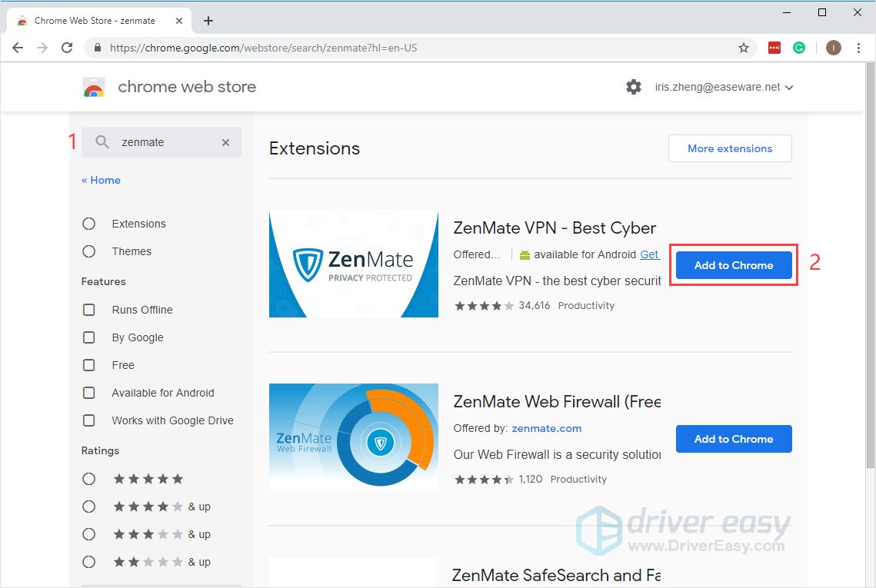The width and height of the screenshot is (876, 588).
Task: Open Chrome's three-dot menu
Action: pyautogui.click(x=859, y=47)
